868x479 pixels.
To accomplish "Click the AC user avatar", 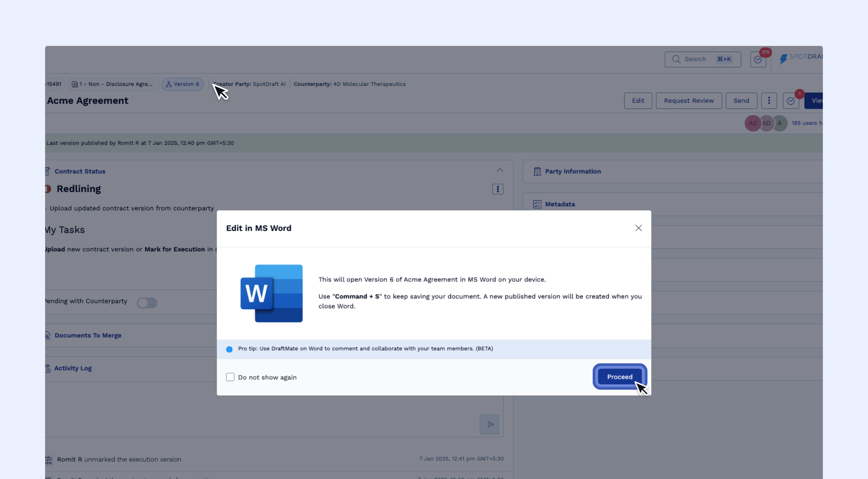I will 752,123.
